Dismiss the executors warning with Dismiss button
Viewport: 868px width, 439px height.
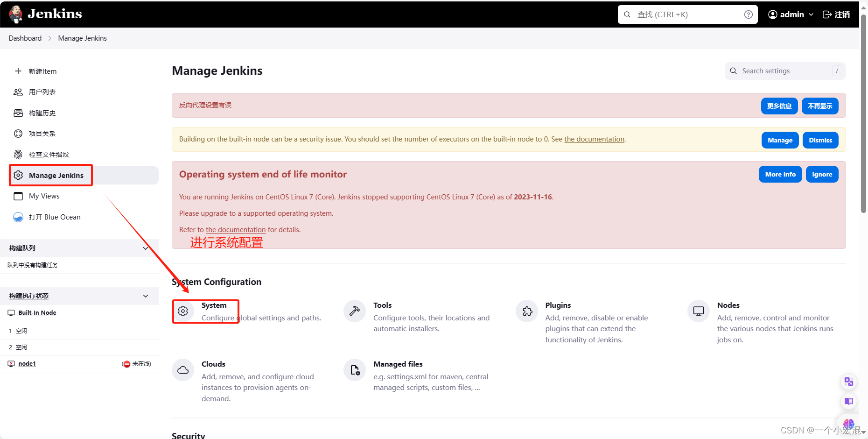pos(820,140)
